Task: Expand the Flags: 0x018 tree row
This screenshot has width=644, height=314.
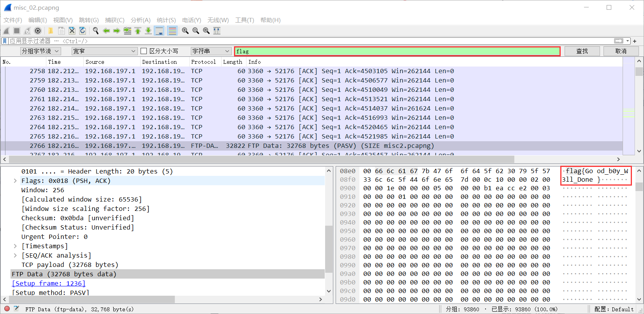Action: 15,181
